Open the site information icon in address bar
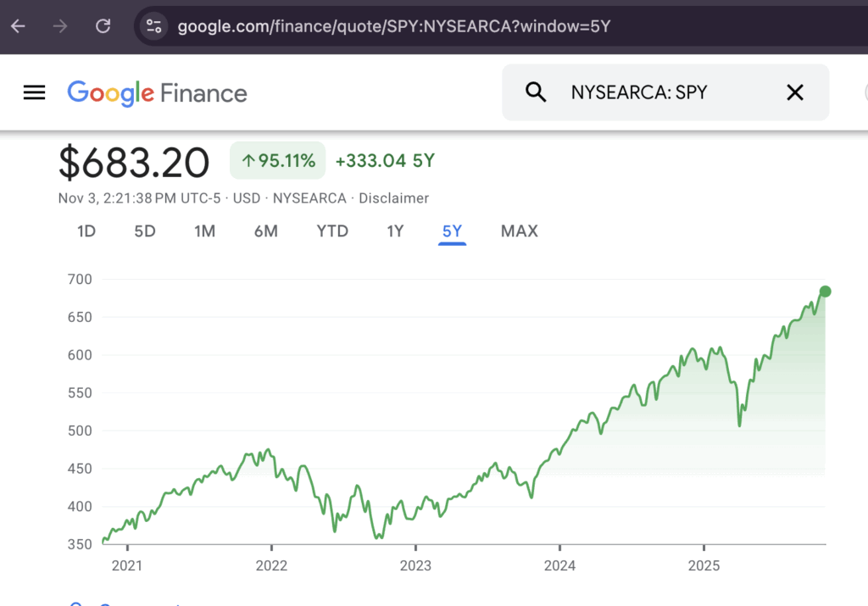Viewport: 868px width, 606px height. pyautogui.click(x=153, y=26)
